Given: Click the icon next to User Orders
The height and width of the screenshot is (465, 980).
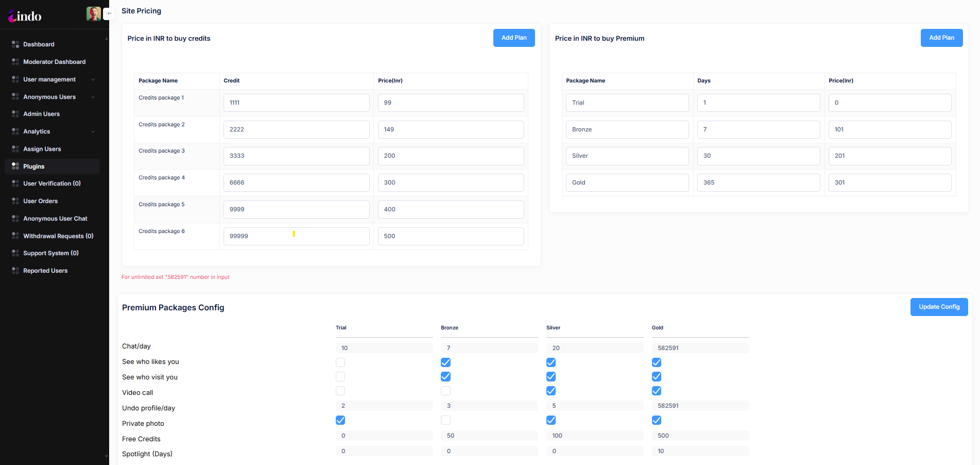Looking at the screenshot, I should coord(15,201).
